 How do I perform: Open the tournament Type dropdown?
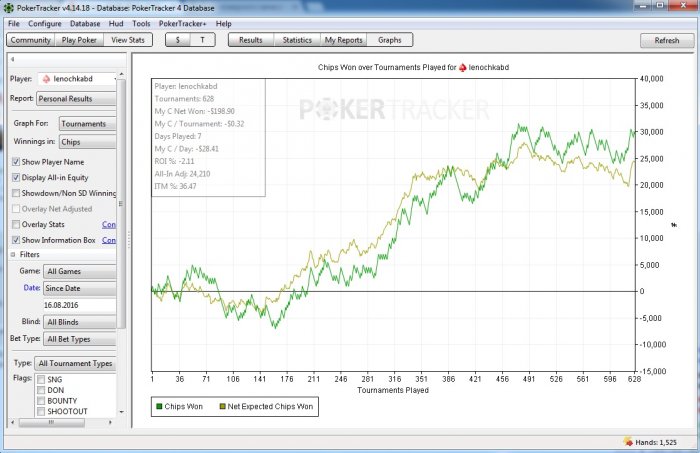point(75,363)
